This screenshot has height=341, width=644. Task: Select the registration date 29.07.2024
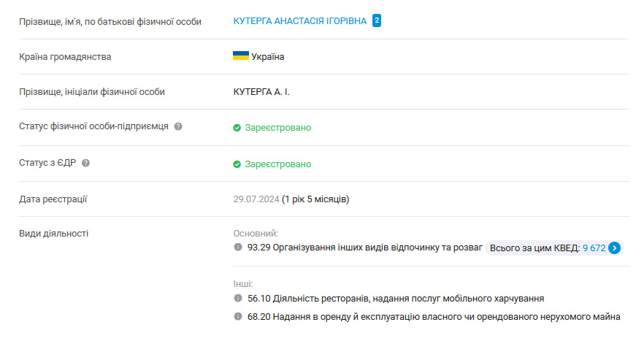[x=256, y=199]
